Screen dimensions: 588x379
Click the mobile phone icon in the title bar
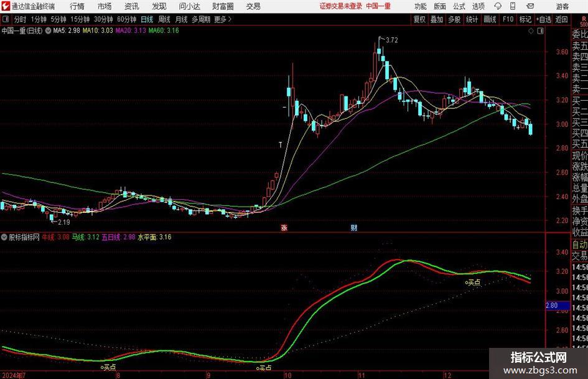513,6
